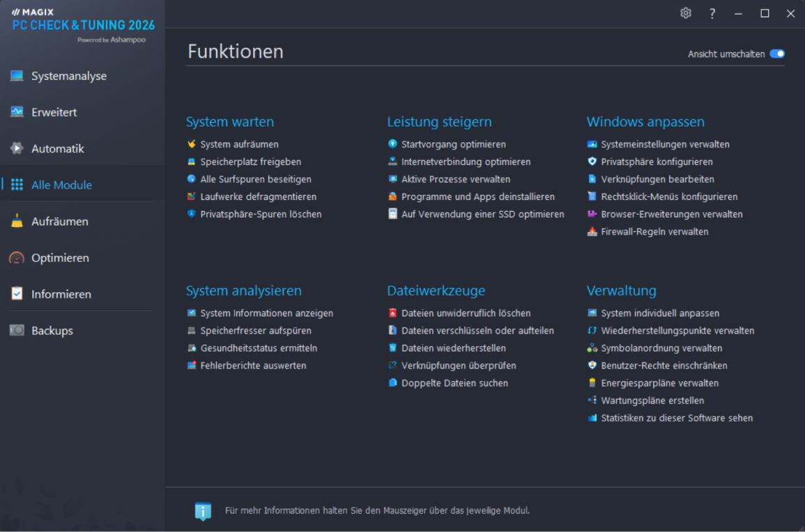
Task: Select Laufwerke defragmentieren
Action: [258, 197]
